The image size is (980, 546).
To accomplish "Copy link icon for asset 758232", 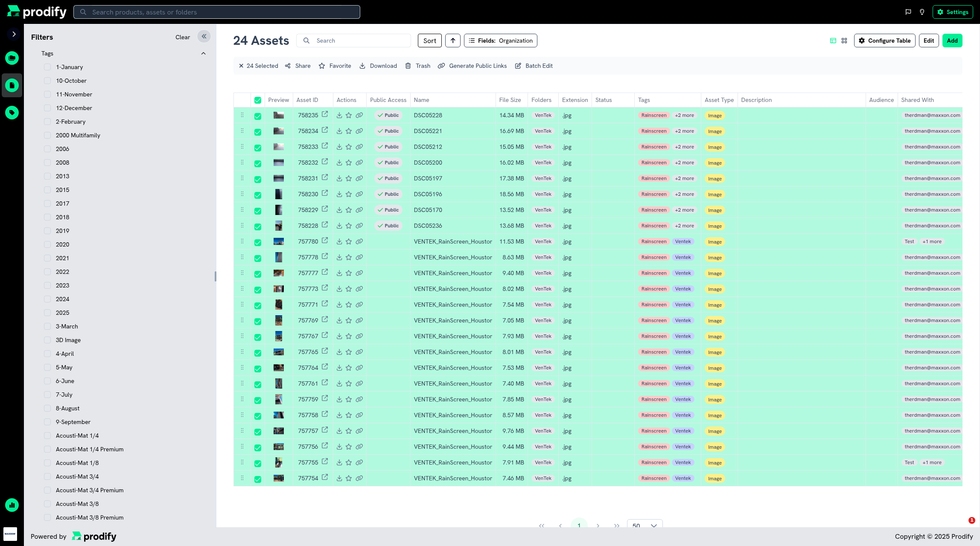I will click(x=359, y=163).
